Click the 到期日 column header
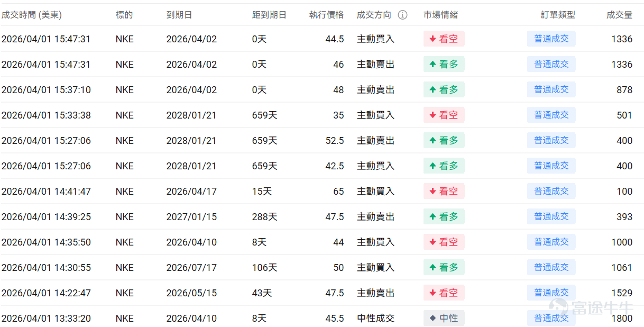The height and width of the screenshot is (327, 644). click(x=179, y=15)
